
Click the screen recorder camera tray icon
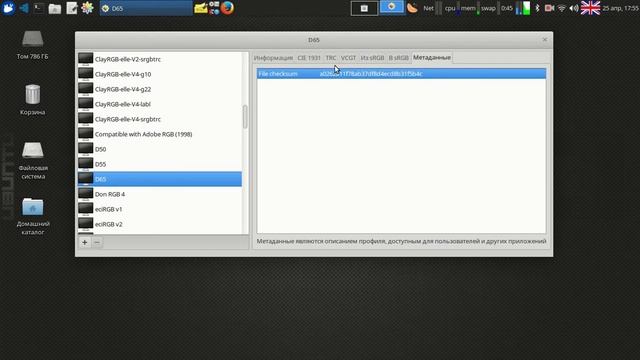[549, 8]
